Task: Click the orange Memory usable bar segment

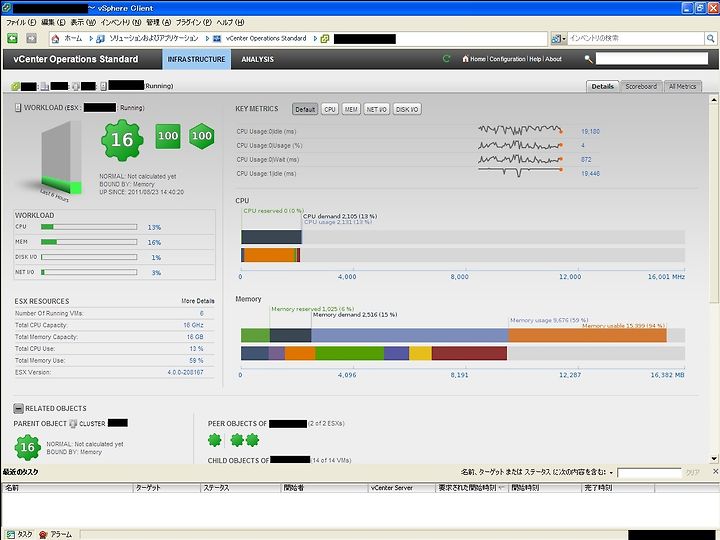Action: pyautogui.click(x=587, y=335)
